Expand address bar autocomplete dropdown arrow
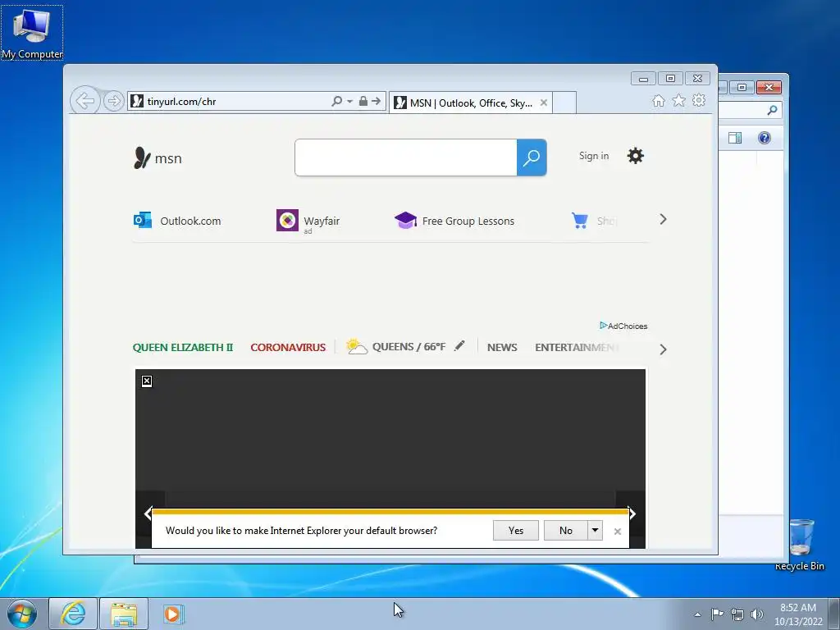This screenshot has height=630, width=840. coord(349,101)
